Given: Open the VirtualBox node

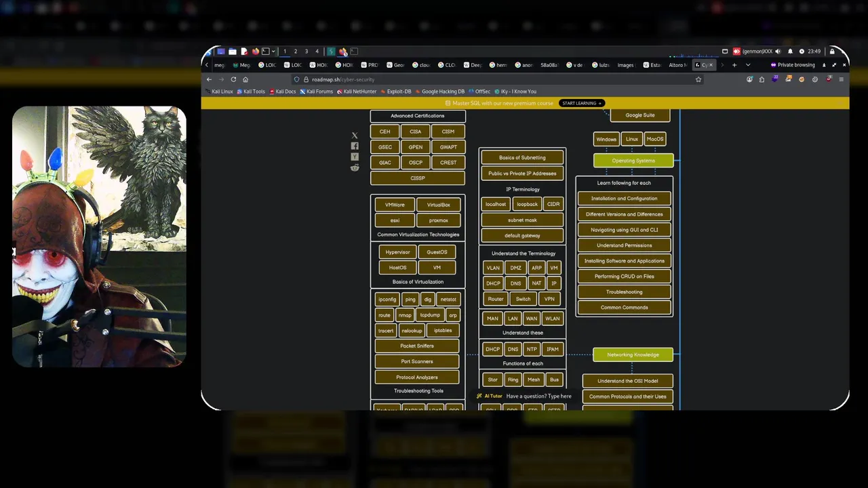Looking at the screenshot, I should (x=438, y=205).
